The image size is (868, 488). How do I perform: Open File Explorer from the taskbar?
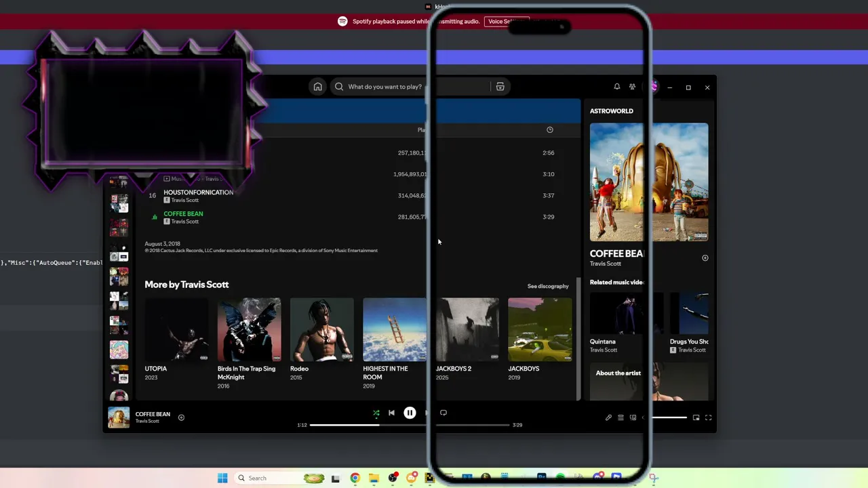pyautogui.click(x=374, y=479)
